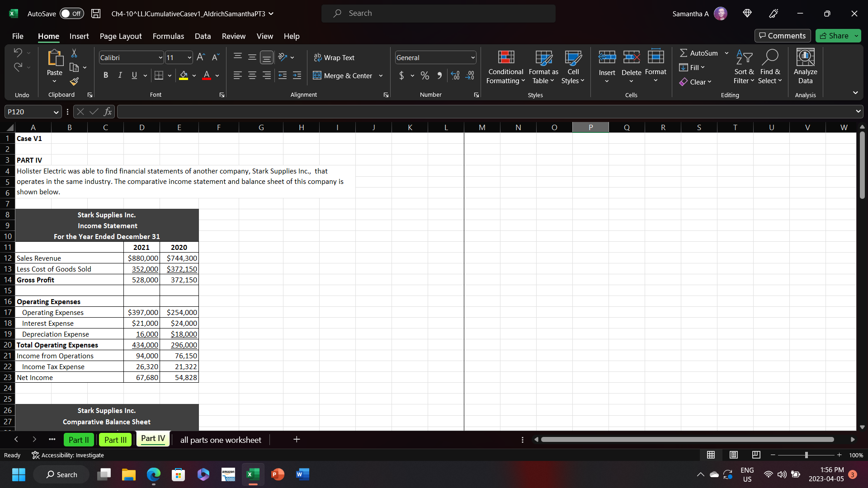Click the Conditional Formatting icon
Image resolution: width=868 pixels, height=488 pixels.
506,57
